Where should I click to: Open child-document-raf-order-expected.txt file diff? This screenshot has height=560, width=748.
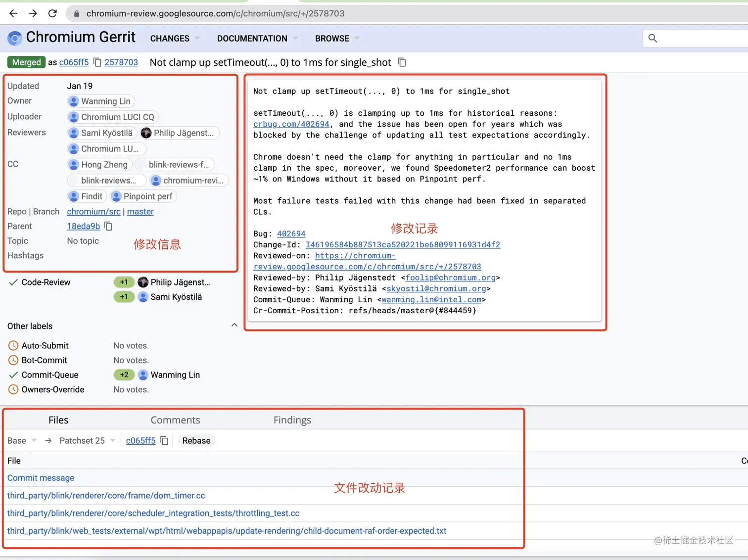pos(227,531)
